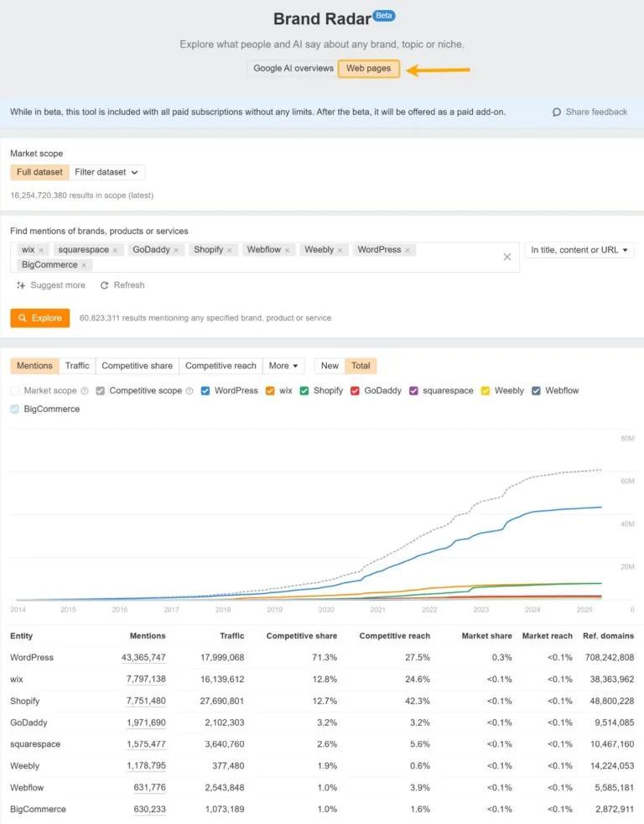Sort by Competitive reach column header
This screenshot has width=644, height=824.
[x=394, y=636]
